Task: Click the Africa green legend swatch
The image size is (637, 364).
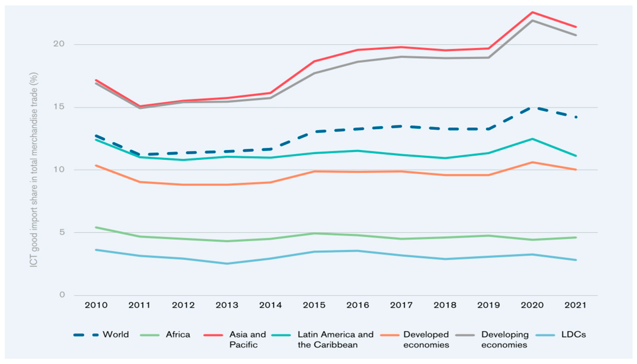Action: tap(150, 335)
